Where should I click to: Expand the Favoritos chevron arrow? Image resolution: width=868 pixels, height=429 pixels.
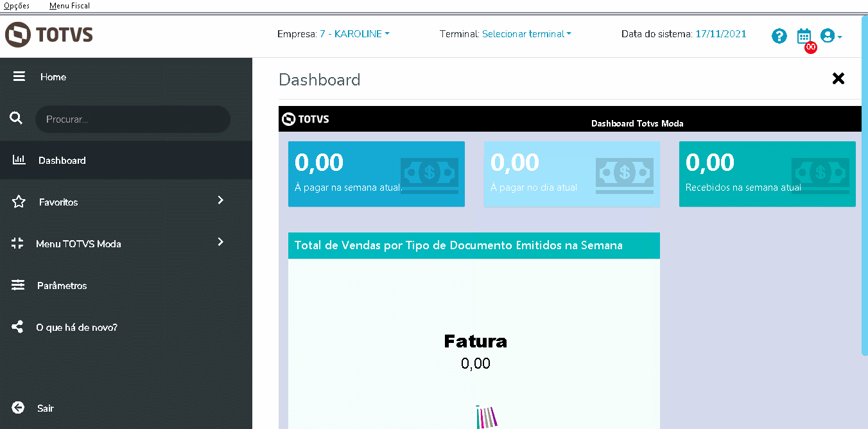tap(220, 200)
